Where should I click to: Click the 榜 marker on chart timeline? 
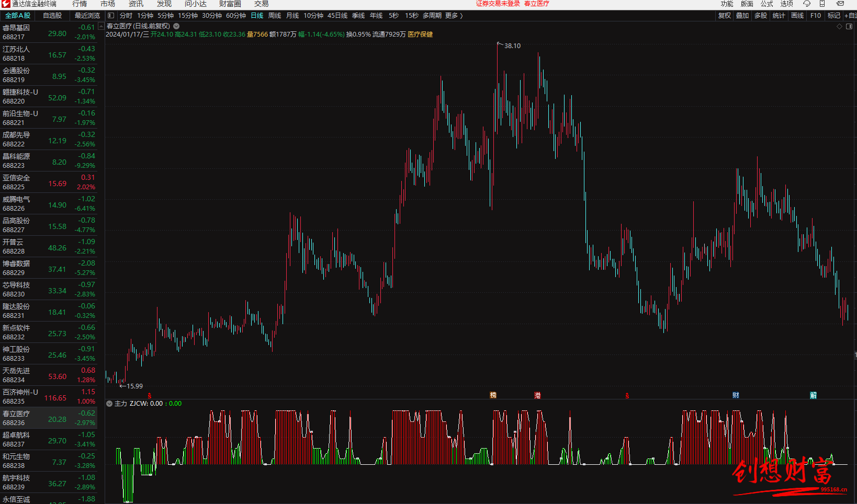click(x=493, y=395)
